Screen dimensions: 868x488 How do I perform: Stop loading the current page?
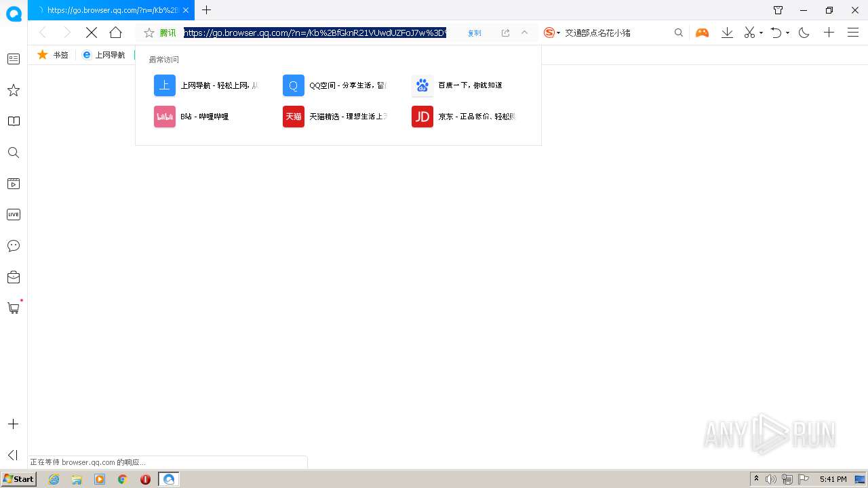tap(92, 33)
